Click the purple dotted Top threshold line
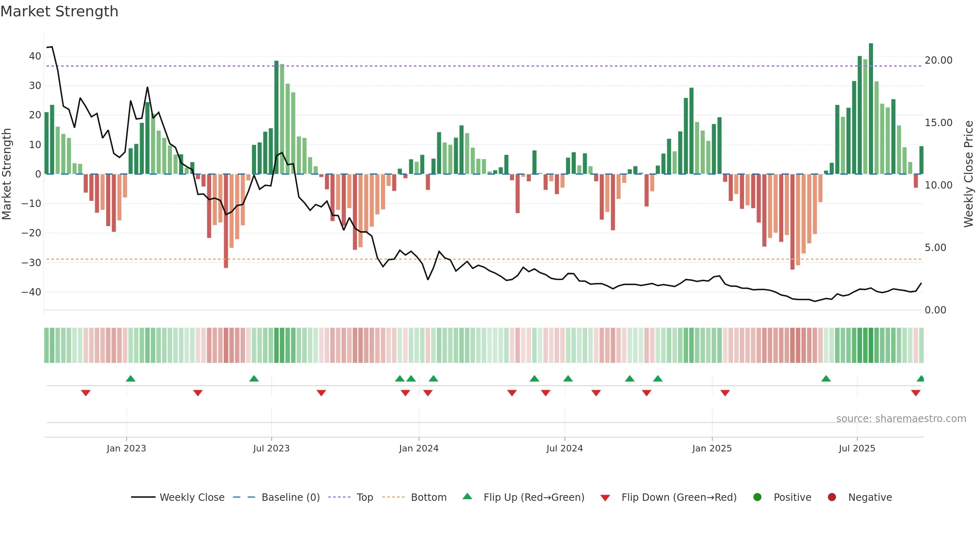This screenshot has width=980, height=551. coord(484,66)
